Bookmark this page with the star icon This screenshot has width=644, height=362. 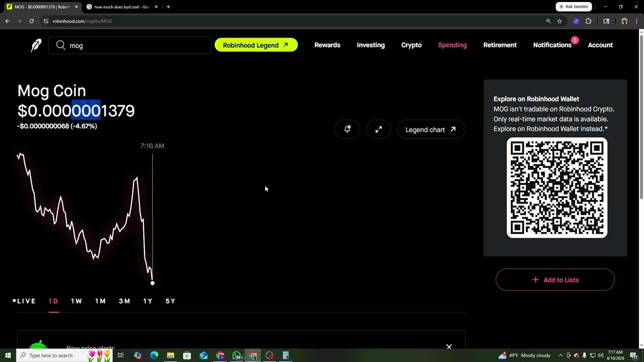pyautogui.click(x=559, y=21)
